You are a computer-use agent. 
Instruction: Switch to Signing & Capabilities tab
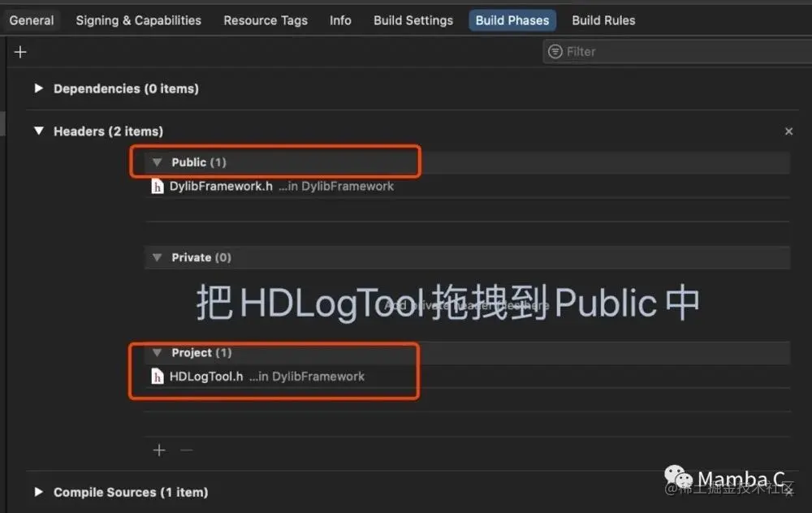pos(138,21)
